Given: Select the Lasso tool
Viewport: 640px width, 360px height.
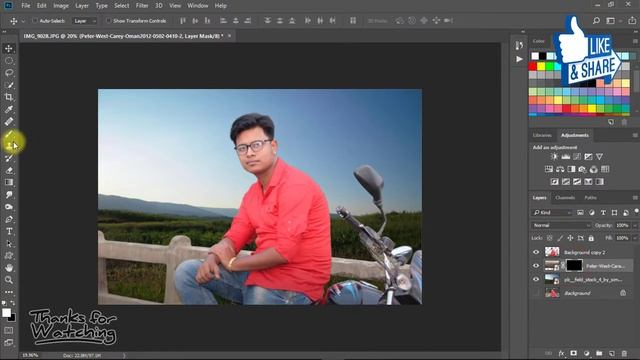Looking at the screenshot, I should [x=9, y=73].
